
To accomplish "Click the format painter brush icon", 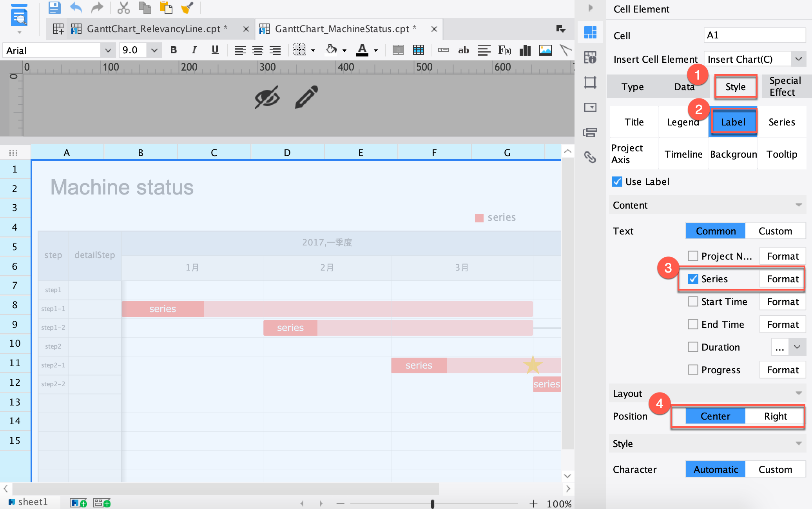I will pos(187,8).
